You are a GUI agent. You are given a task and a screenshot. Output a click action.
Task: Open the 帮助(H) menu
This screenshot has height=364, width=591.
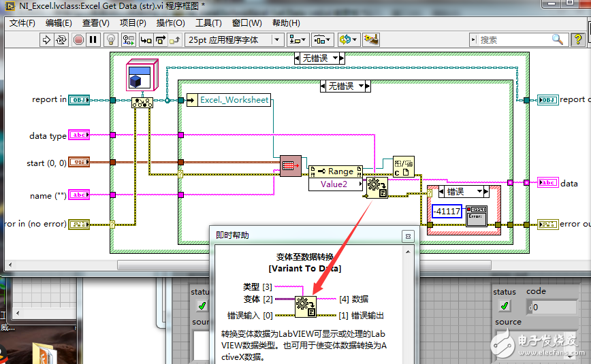tap(286, 23)
